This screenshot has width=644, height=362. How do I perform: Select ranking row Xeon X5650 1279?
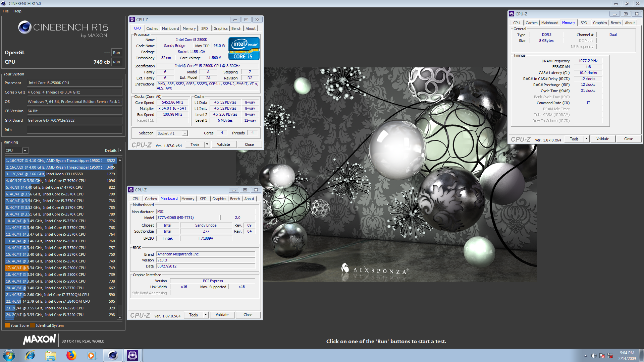pyautogui.click(x=60, y=174)
